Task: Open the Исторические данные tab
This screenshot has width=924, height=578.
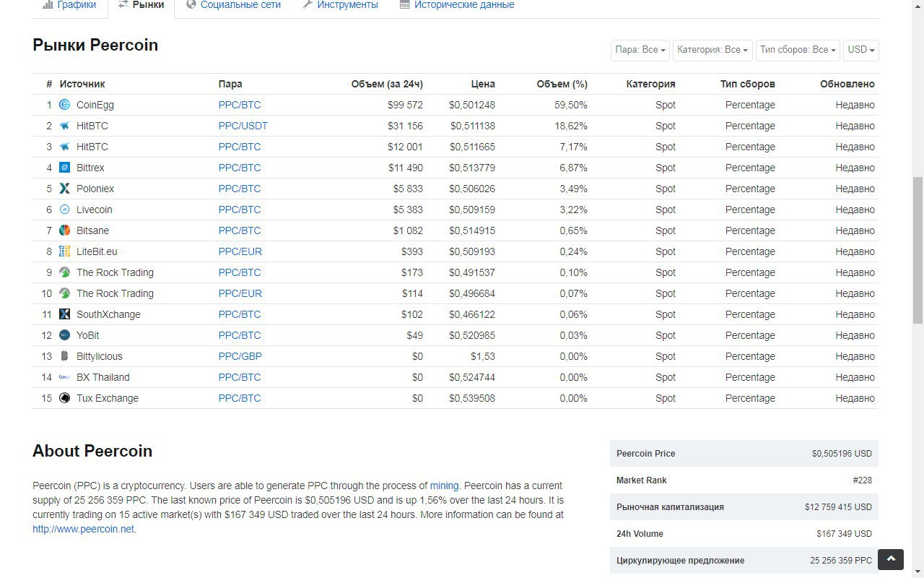Action: (457, 5)
